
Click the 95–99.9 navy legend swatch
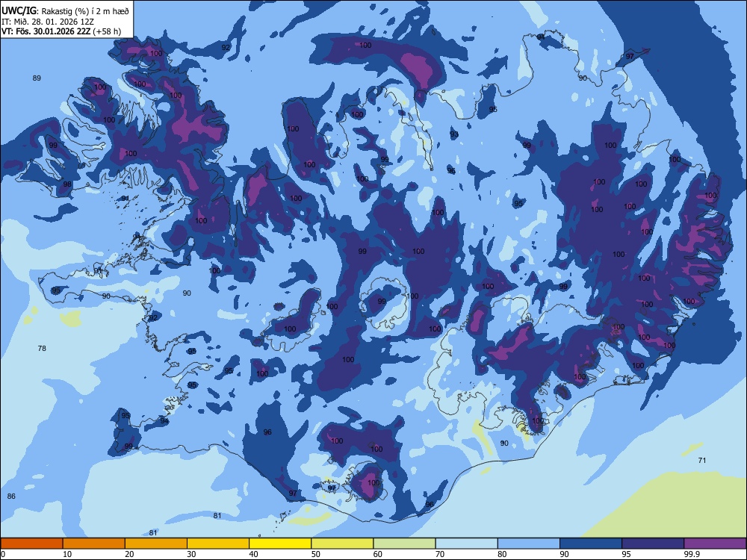tap(653, 544)
